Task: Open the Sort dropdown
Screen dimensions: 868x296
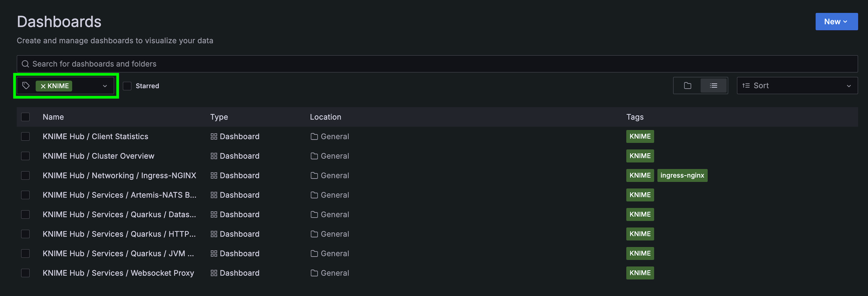Action: click(797, 85)
